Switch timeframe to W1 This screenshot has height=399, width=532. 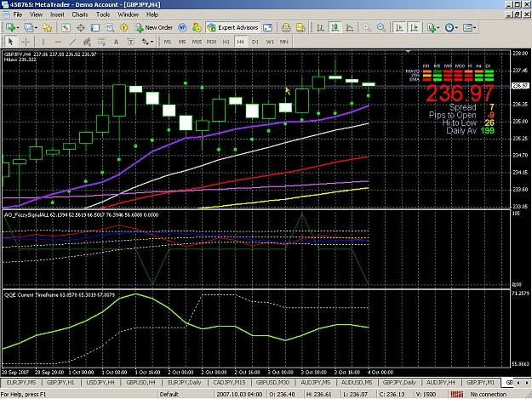pyautogui.click(x=270, y=42)
